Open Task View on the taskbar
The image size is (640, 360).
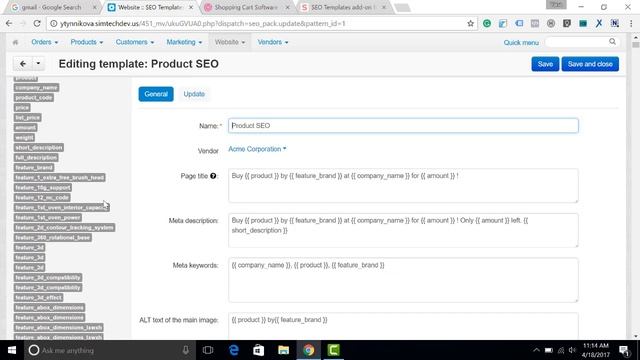(208, 350)
